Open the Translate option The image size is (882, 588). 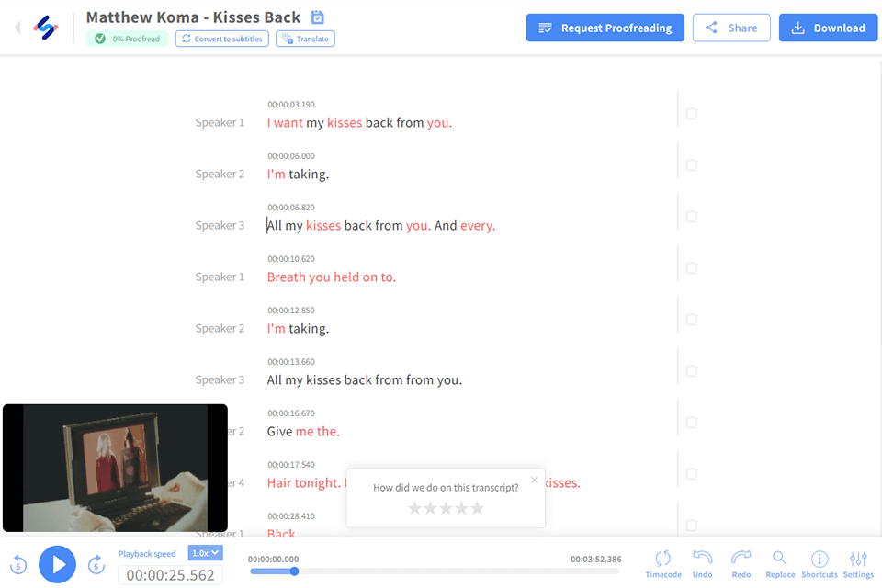coord(305,39)
